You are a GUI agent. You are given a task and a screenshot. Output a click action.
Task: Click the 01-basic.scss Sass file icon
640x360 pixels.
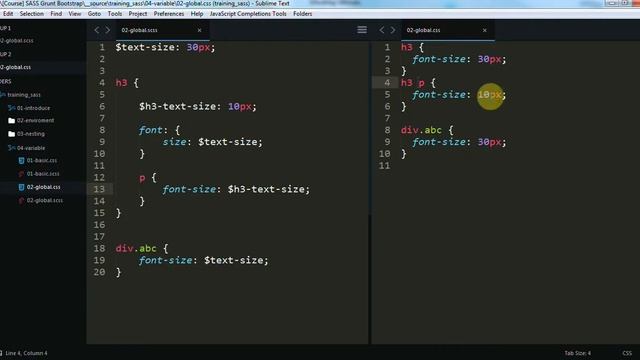pos(21,174)
